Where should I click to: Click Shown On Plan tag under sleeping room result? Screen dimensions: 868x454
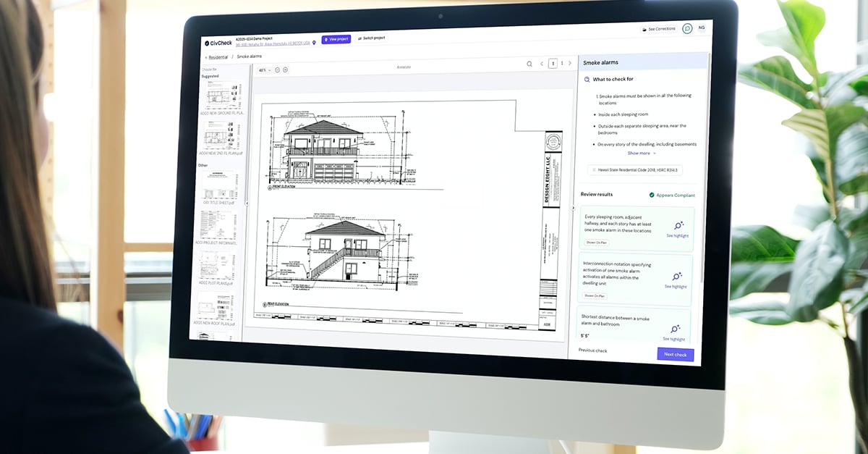(597, 243)
